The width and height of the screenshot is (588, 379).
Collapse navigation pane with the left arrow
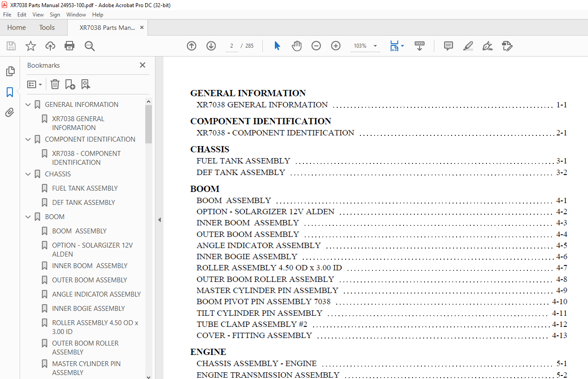click(159, 220)
